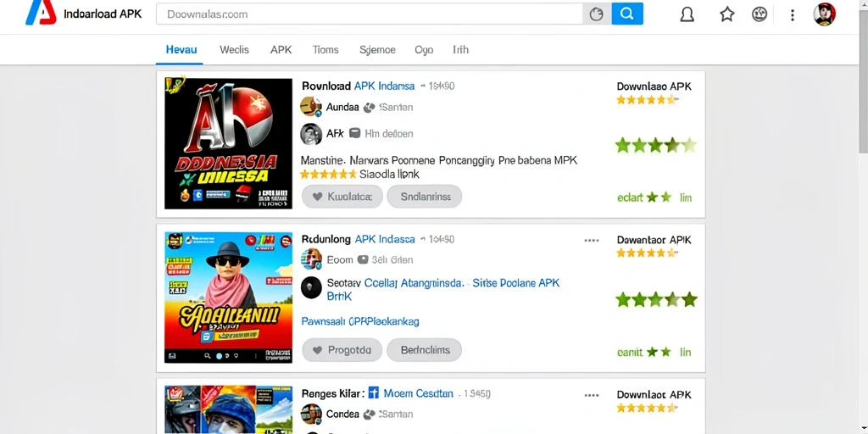
Task: Click yellow star rating under Downlaao APK
Action: (647, 100)
